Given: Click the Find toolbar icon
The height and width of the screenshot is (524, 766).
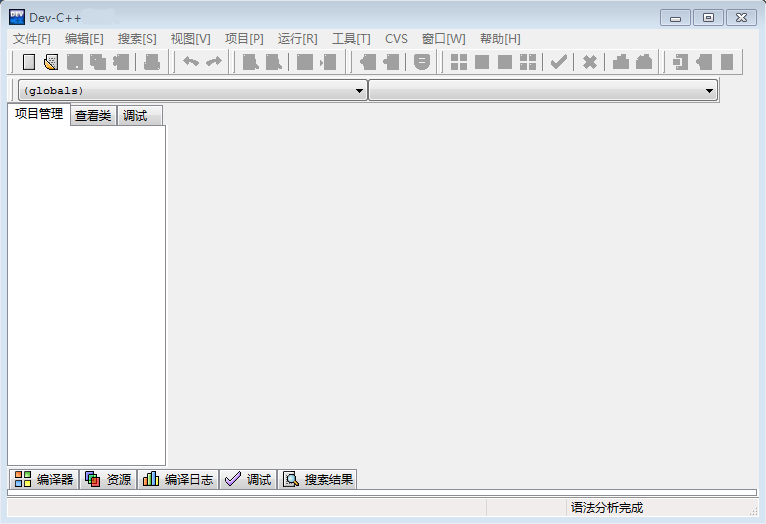Looking at the screenshot, I should (251, 62).
